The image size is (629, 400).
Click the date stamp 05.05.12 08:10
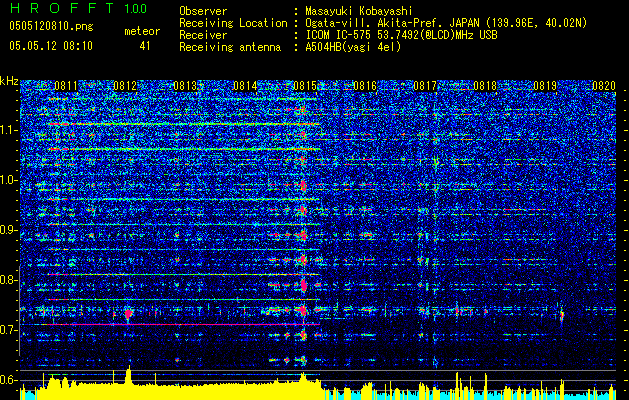pyautogui.click(x=51, y=46)
